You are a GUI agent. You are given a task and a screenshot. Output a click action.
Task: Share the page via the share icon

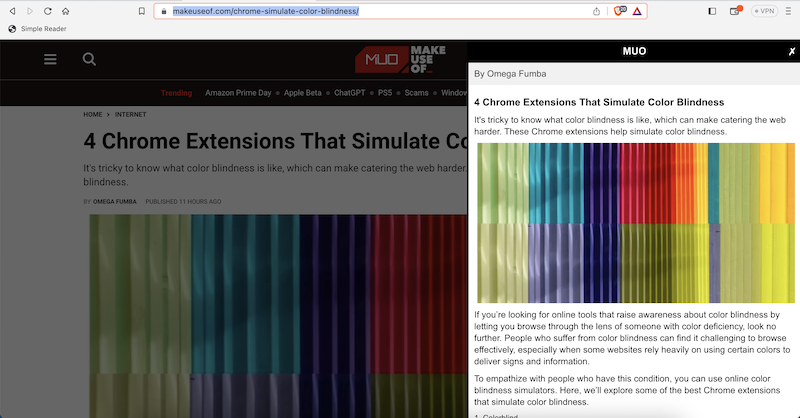point(597,11)
